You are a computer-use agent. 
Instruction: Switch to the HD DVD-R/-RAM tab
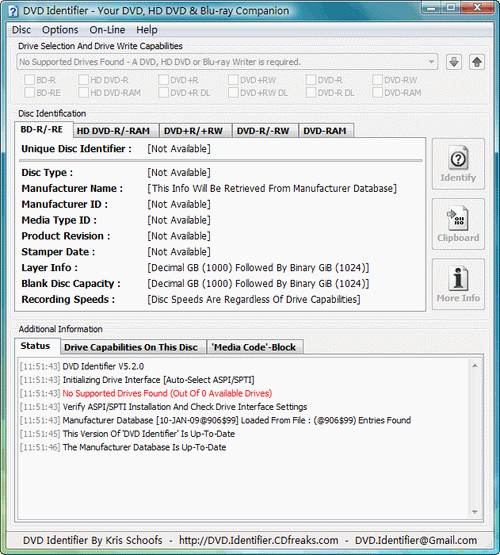pos(113,131)
